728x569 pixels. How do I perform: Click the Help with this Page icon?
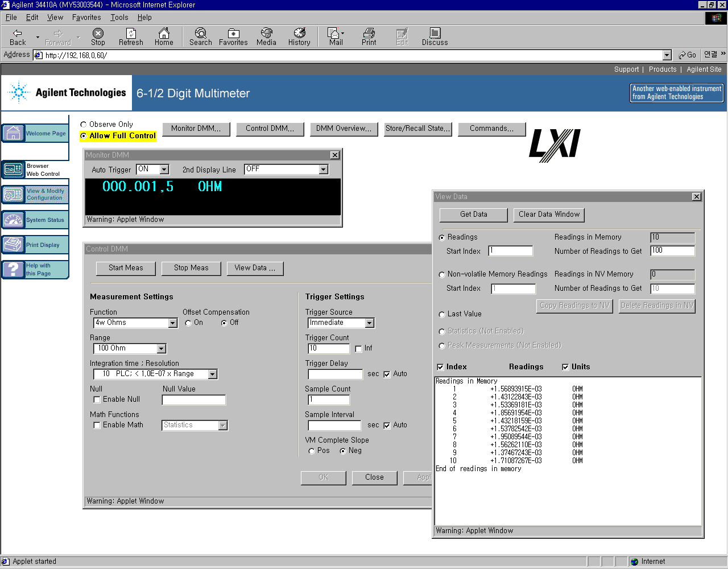coord(14,269)
